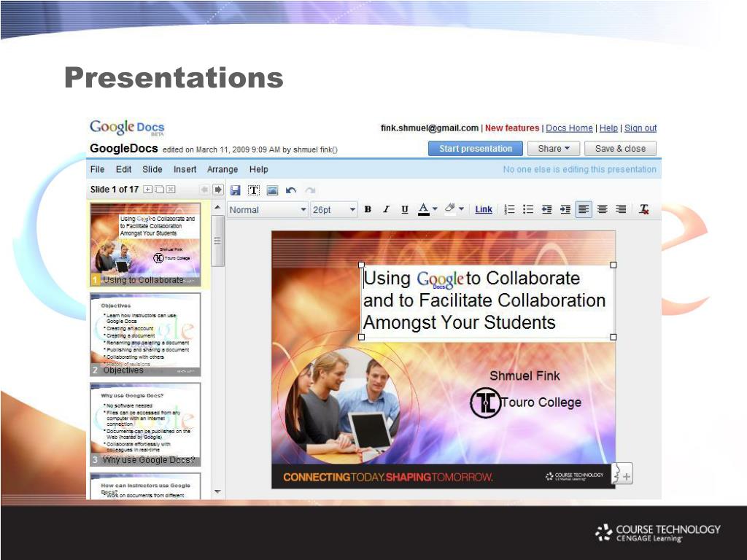Image resolution: width=747 pixels, height=560 pixels.
Task: Insert a hyperlink with the Link button
Action: 484,209
